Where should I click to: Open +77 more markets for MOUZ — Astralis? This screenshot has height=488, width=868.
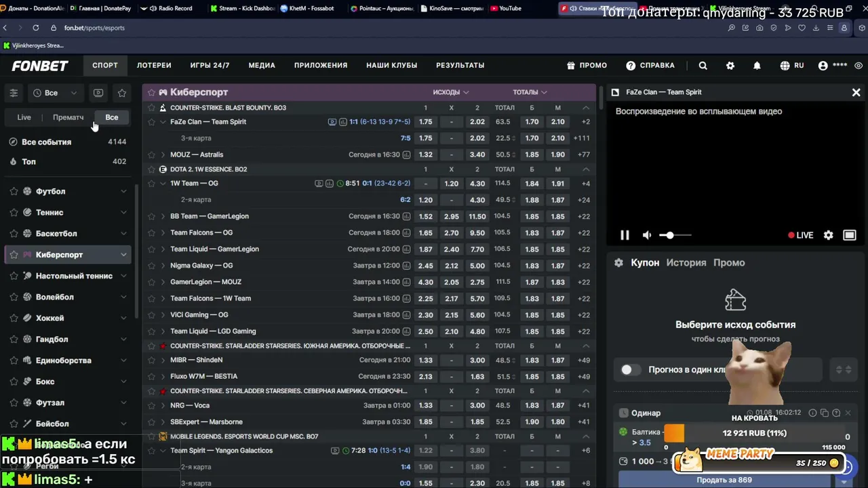pyautogui.click(x=583, y=155)
